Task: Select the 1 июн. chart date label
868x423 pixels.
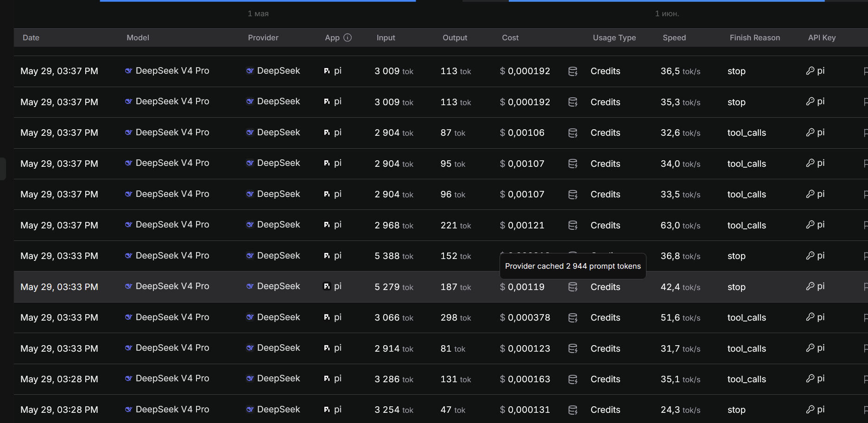Action: click(x=667, y=14)
